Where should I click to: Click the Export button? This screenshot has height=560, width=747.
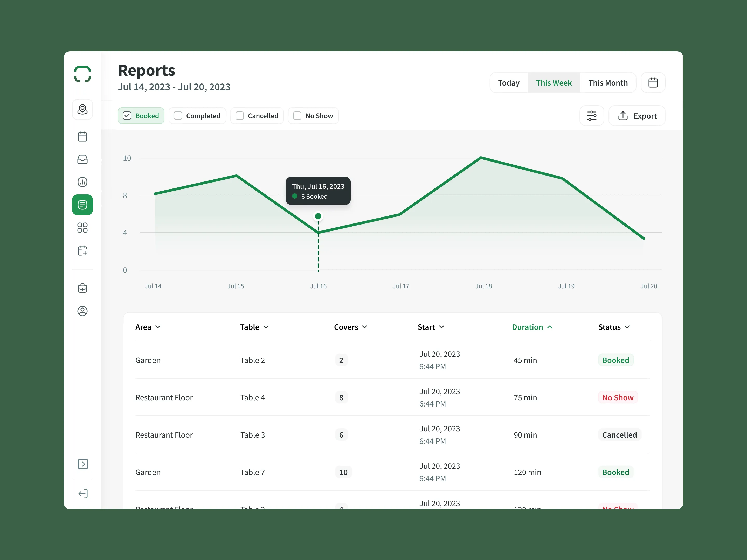point(637,116)
